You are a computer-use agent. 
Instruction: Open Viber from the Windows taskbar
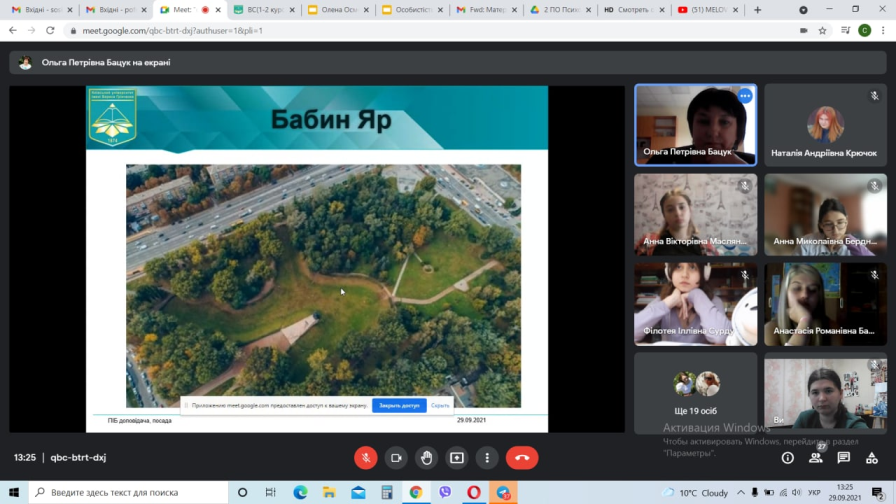(x=444, y=493)
